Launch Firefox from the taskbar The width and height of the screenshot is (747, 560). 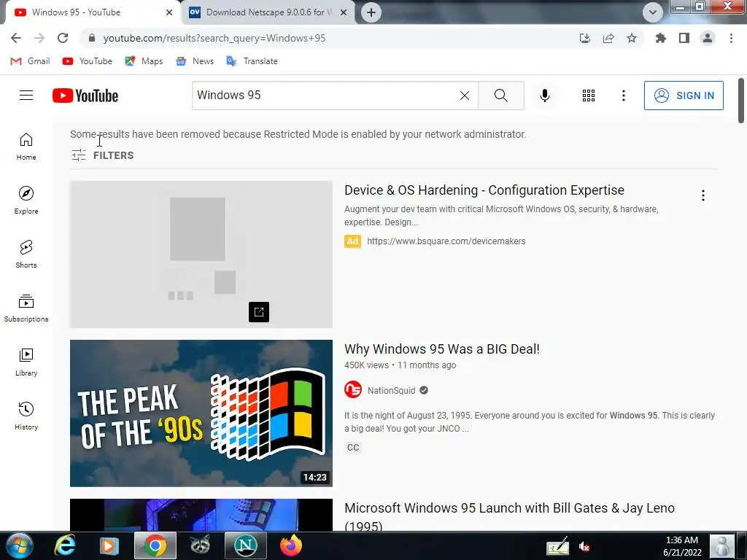coord(290,545)
